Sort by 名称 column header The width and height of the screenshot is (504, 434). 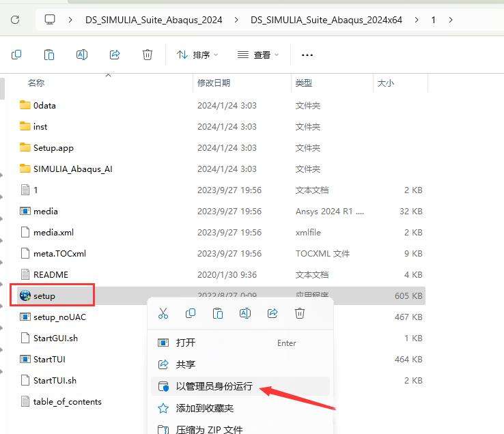(x=36, y=83)
